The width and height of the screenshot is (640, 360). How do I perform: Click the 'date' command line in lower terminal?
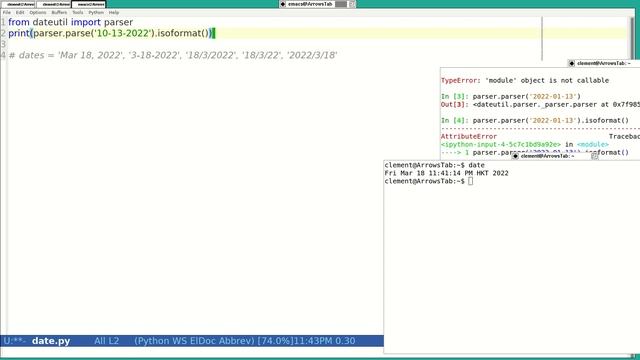click(x=434, y=165)
